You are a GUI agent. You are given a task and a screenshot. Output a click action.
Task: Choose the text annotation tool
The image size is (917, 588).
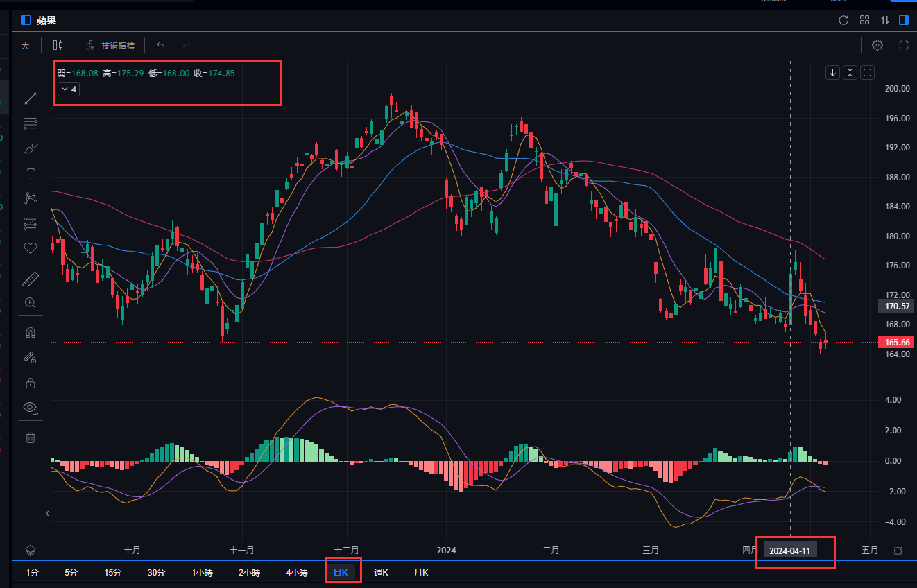click(31, 173)
